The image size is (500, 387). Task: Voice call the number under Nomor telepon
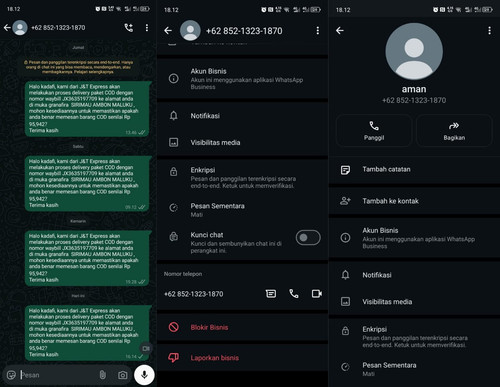point(294,294)
